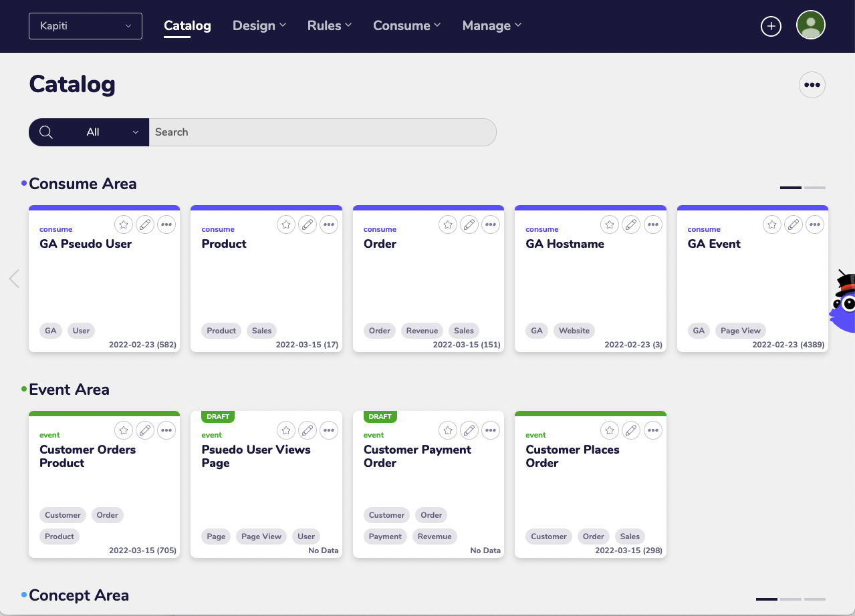Star the GA Pseudo User card

pos(124,224)
